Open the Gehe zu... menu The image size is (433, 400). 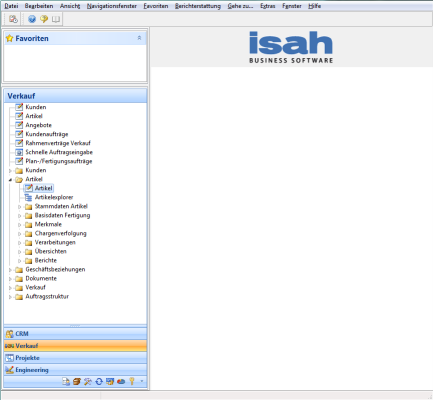pyautogui.click(x=240, y=6)
